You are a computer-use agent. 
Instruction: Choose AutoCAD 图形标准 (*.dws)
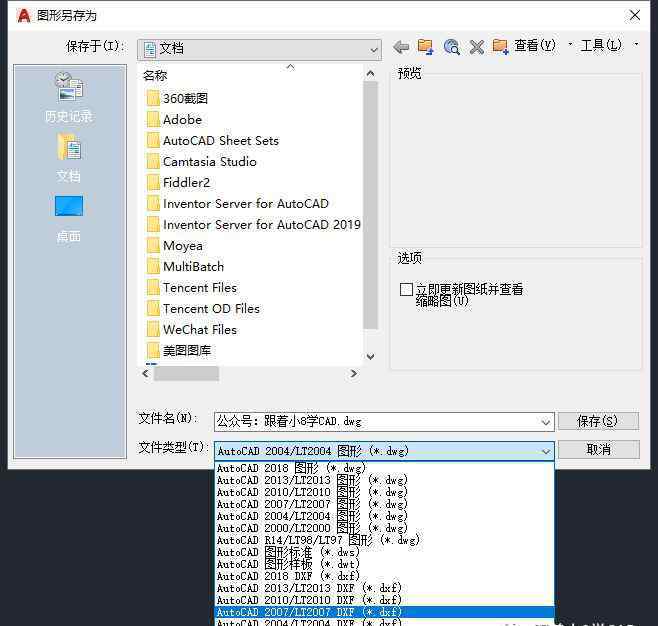click(384, 552)
